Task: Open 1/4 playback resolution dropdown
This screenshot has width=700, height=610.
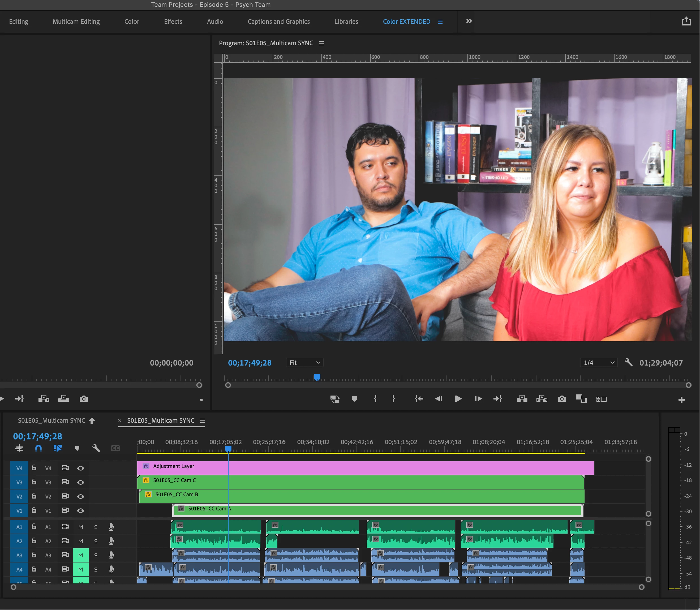Action: click(x=598, y=362)
